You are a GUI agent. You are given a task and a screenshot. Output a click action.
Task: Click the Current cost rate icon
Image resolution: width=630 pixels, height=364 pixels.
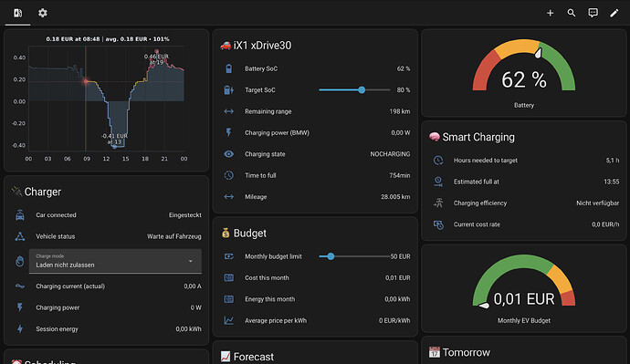pos(438,224)
